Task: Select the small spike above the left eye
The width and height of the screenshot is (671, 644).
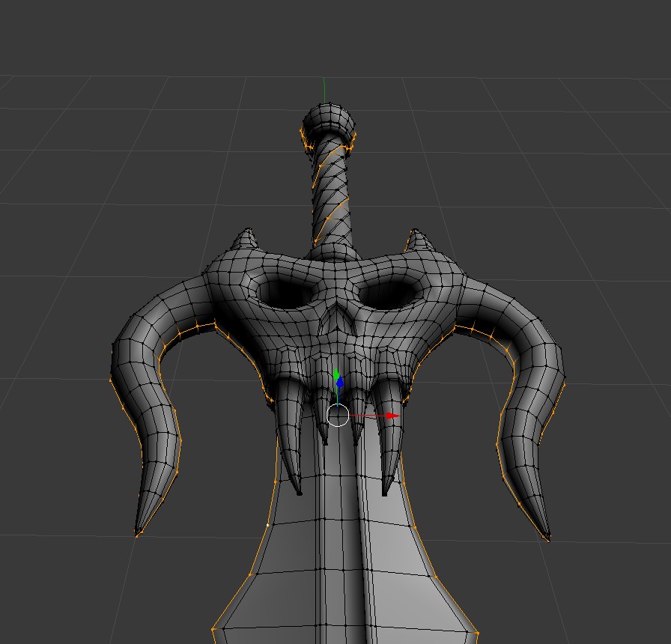Action: tap(247, 232)
